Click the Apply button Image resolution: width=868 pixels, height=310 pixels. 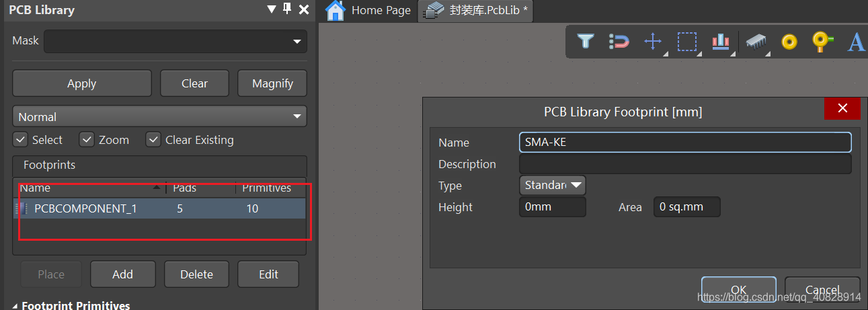82,83
